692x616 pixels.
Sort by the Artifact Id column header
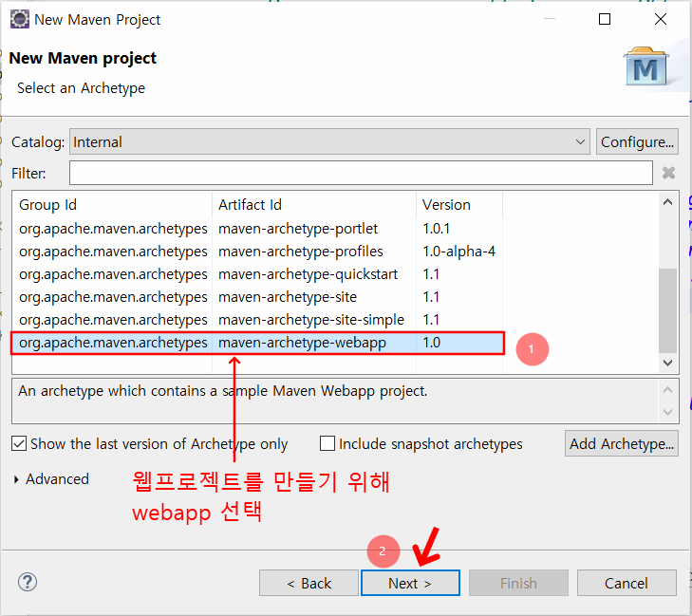click(314, 205)
